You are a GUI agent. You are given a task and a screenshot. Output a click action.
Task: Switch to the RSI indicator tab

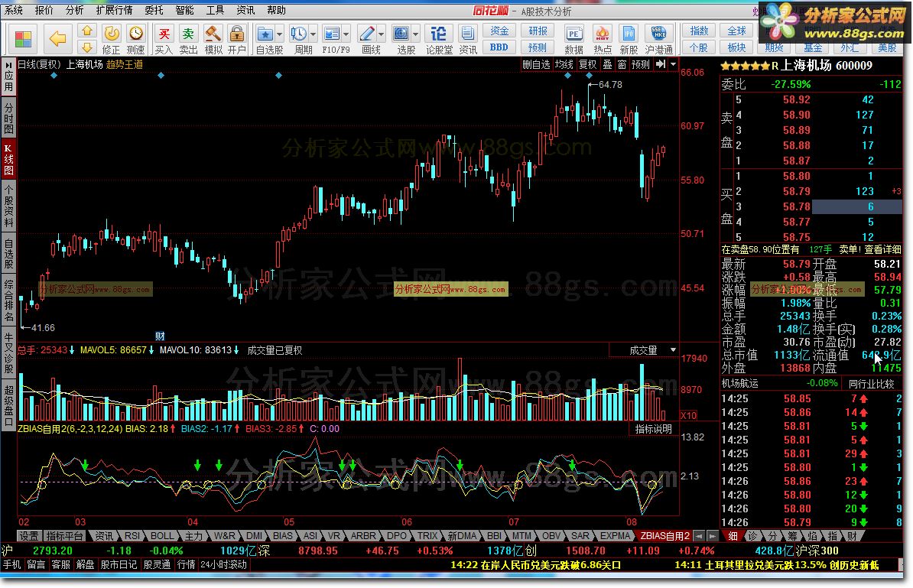click(132, 535)
